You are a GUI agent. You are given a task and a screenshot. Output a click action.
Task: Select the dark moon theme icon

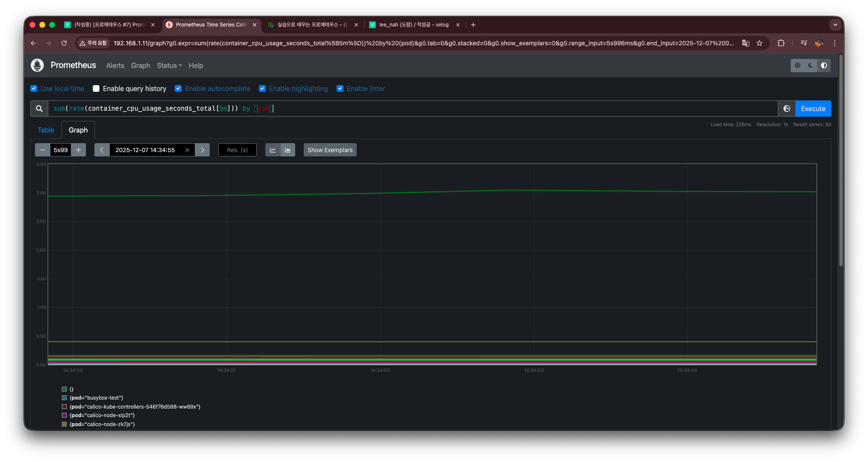point(810,65)
